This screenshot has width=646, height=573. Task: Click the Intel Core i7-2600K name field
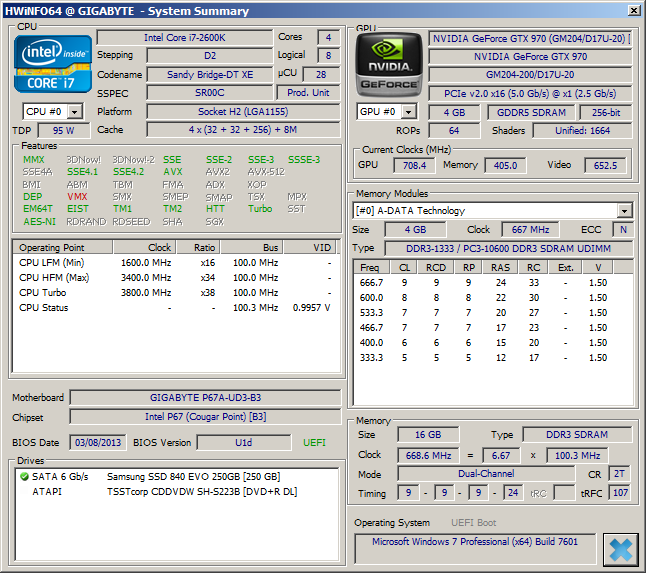click(x=185, y=38)
